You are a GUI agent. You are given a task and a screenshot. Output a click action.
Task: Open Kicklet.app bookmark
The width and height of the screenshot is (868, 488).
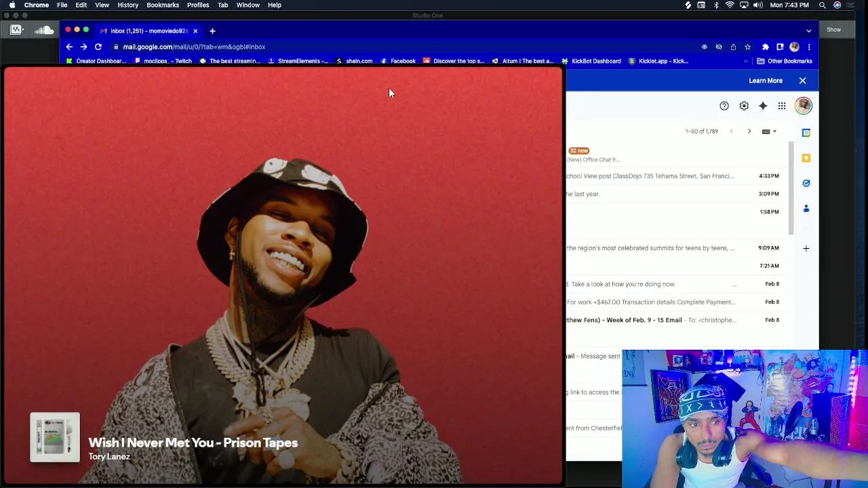[x=658, y=61]
